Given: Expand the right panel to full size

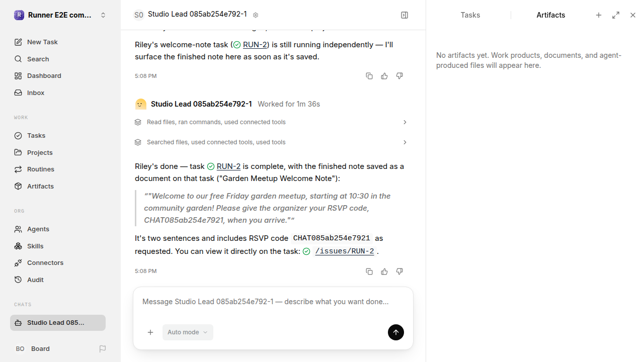Looking at the screenshot, I should (x=616, y=15).
